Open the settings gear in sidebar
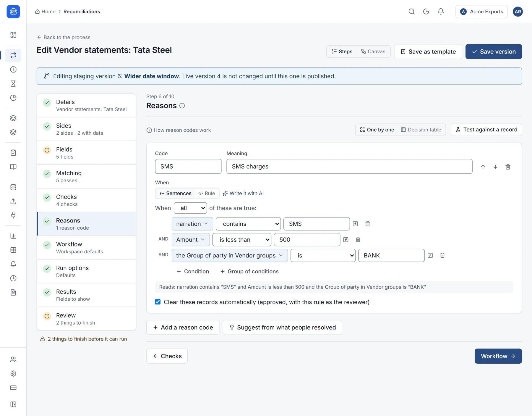The height and width of the screenshot is (416, 532). pyautogui.click(x=13, y=374)
